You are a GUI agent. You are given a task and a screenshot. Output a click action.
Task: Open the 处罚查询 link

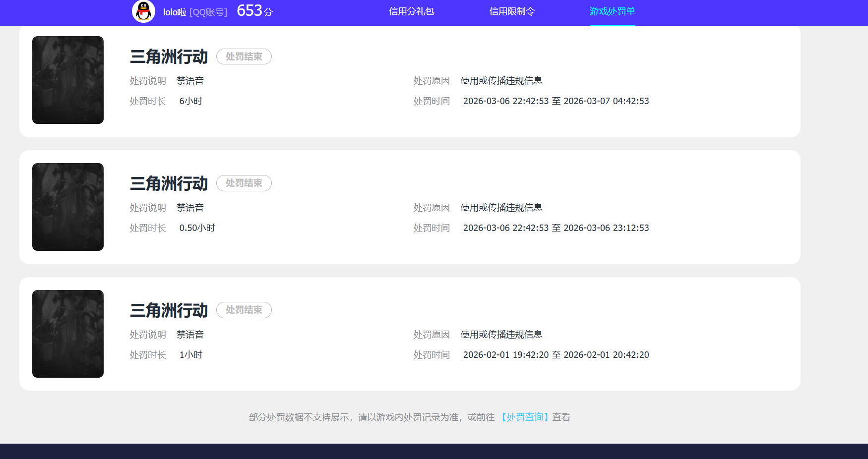coord(525,417)
